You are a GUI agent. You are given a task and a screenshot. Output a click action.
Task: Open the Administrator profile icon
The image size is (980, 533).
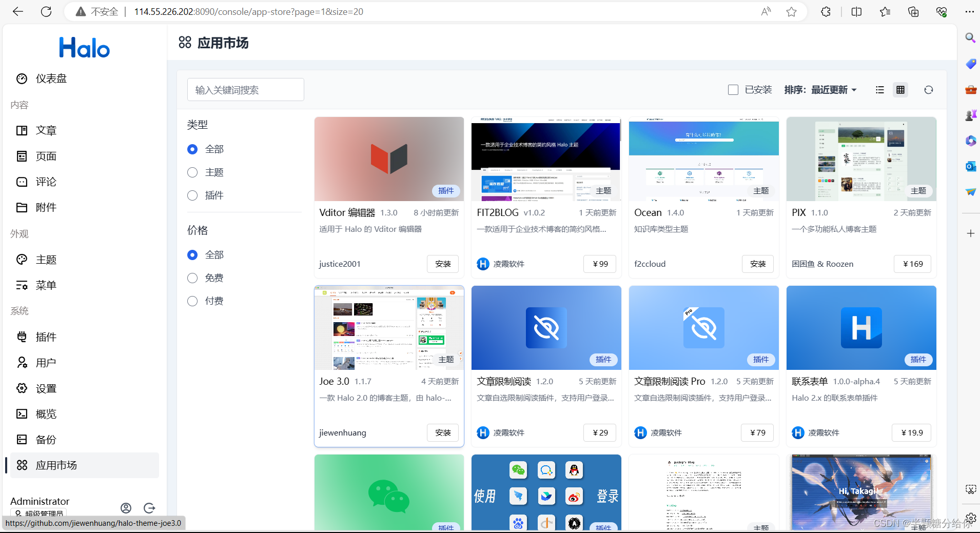(x=126, y=508)
